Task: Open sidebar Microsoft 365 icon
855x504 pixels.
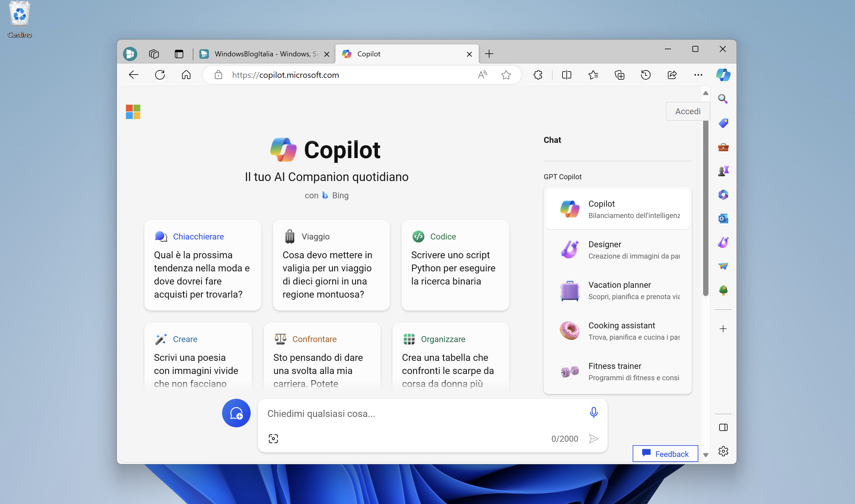Action: point(723,195)
